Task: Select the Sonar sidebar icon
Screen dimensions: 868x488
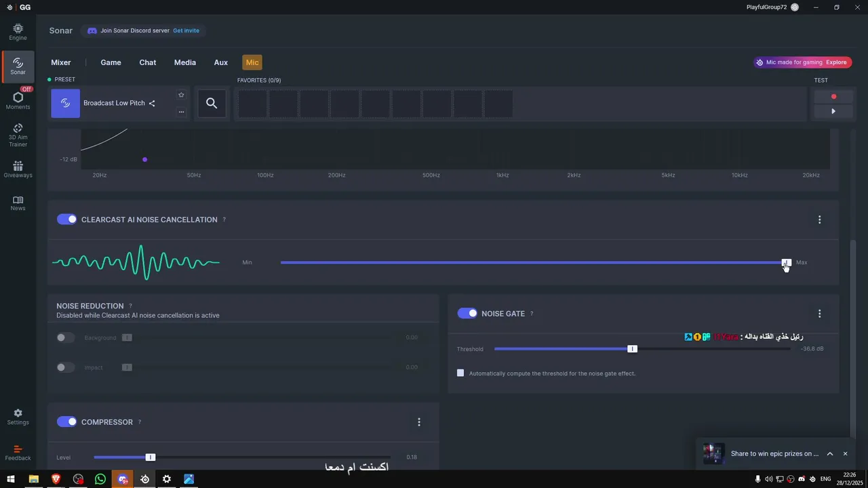Action: [18, 66]
